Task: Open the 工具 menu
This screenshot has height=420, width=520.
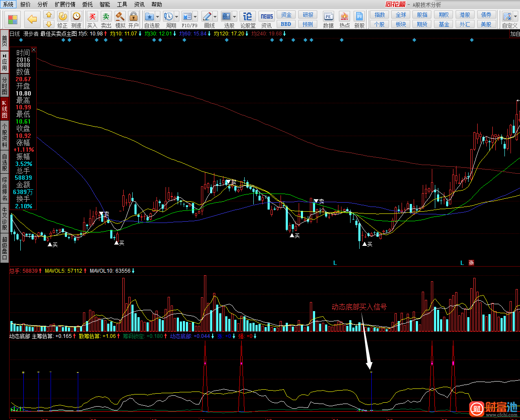Action: [122, 4]
